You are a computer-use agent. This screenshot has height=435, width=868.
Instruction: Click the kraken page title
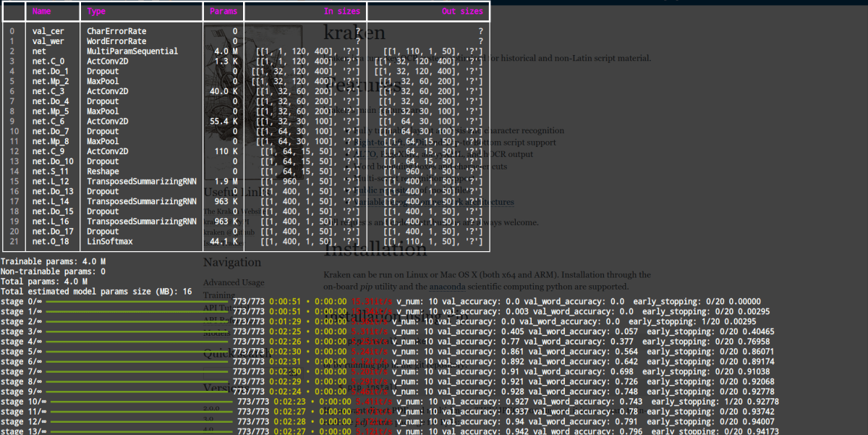[x=354, y=33]
